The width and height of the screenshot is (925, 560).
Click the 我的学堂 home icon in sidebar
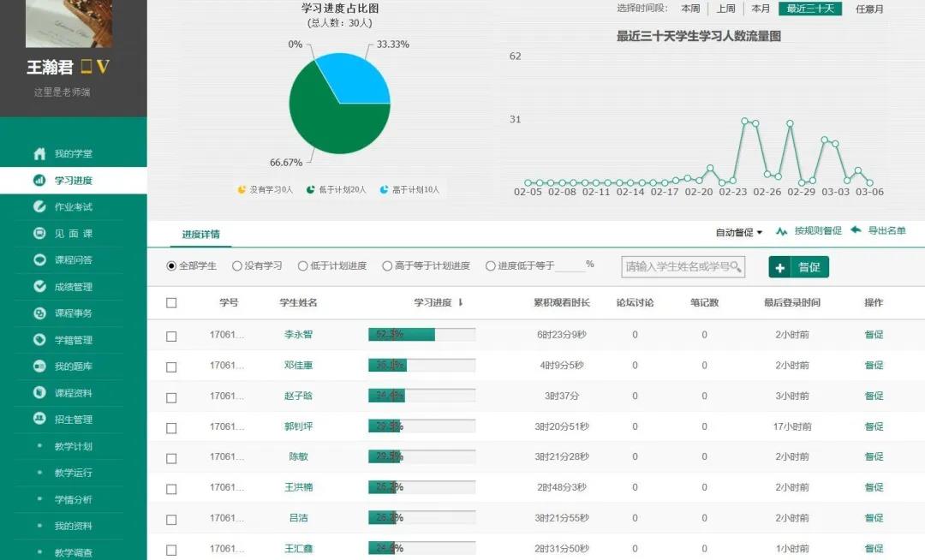39,154
